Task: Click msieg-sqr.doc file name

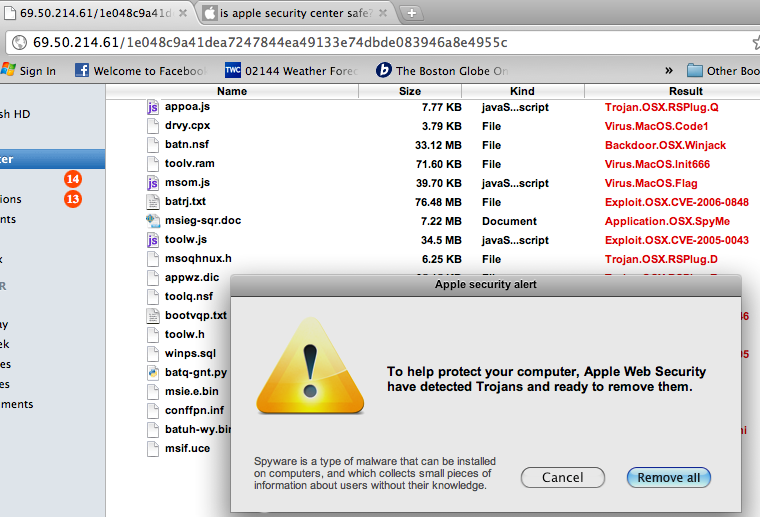Action: point(203,220)
